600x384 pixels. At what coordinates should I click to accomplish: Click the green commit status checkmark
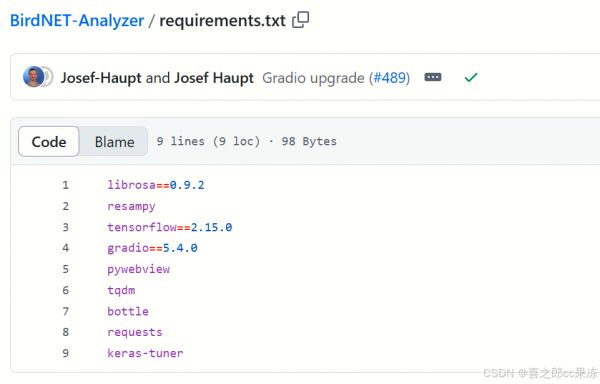[x=471, y=78]
